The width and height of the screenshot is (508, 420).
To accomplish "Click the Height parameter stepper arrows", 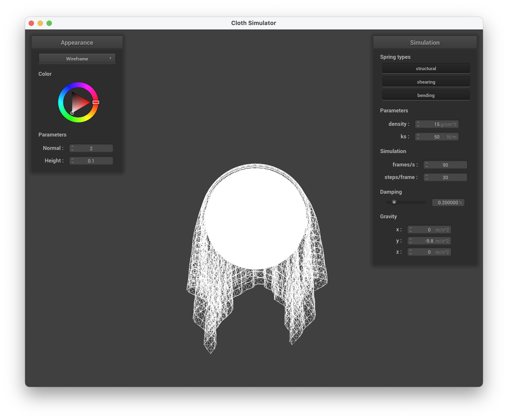I will (x=72, y=161).
